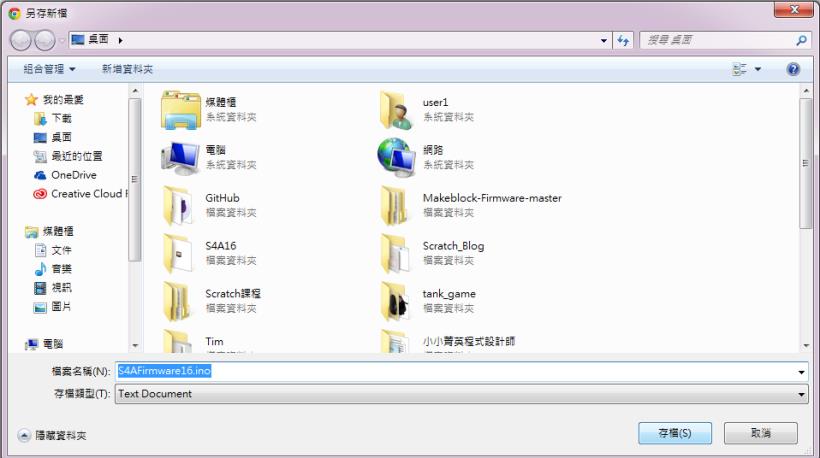Select the 網路 network icon
Image resolution: width=820 pixels, height=458 pixels.
[x=397, y=157]
